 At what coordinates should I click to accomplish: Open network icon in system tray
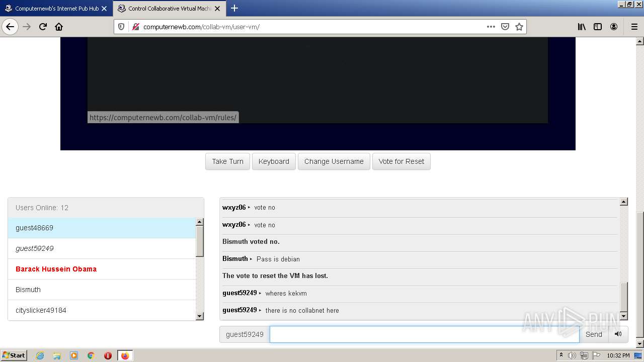(x=584, y=355)
